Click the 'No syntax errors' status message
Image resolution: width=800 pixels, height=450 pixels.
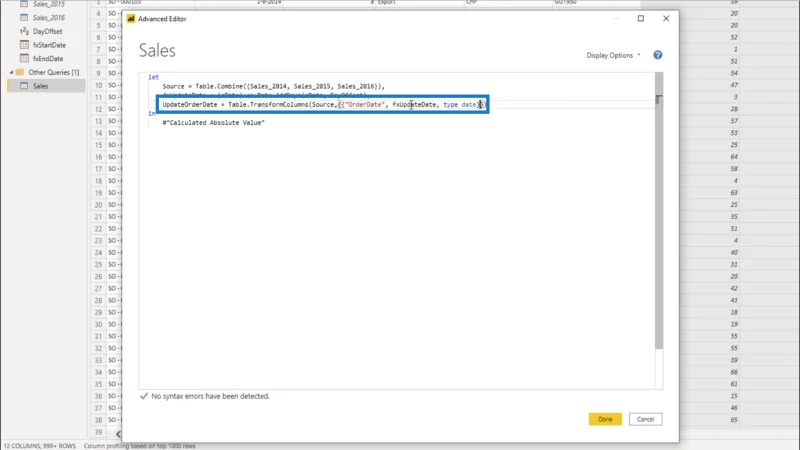coord(210,396)
